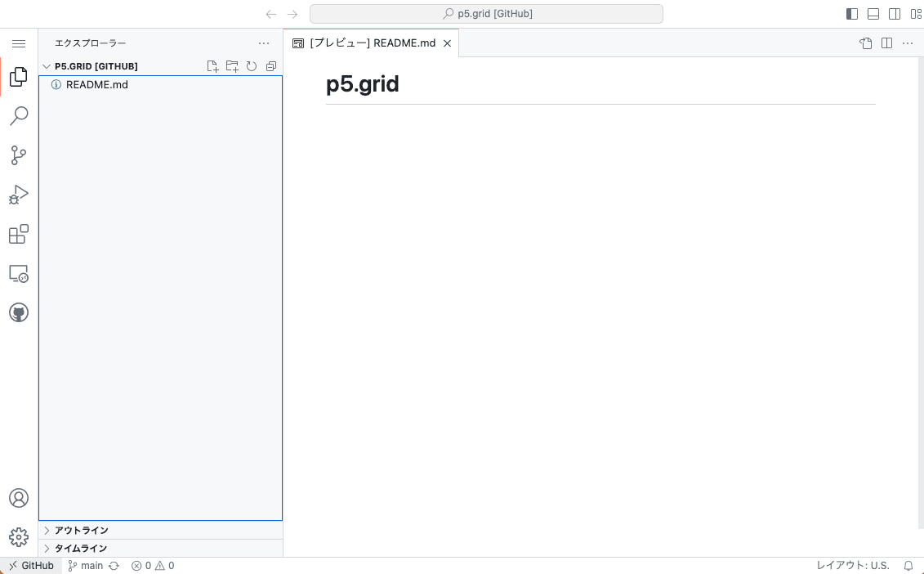Open the Source Control view

pyautogui.click(x=19, y=155)
